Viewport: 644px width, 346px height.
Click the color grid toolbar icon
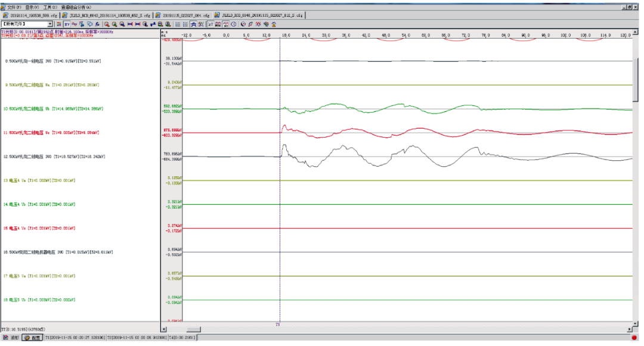tap(59, 24)
